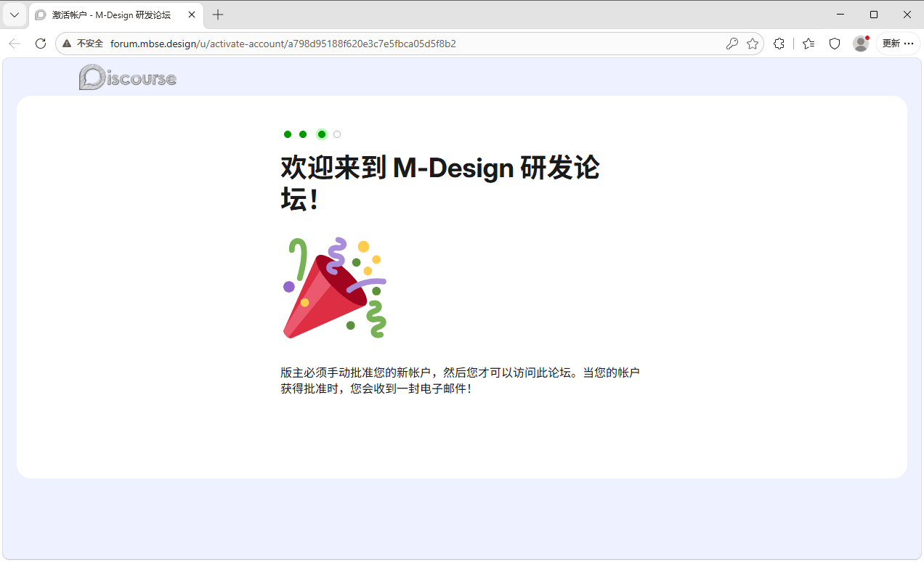Screen dimensions: 924x562
Task: Open the password manager key icon
Action: click(x=732, y=44)
